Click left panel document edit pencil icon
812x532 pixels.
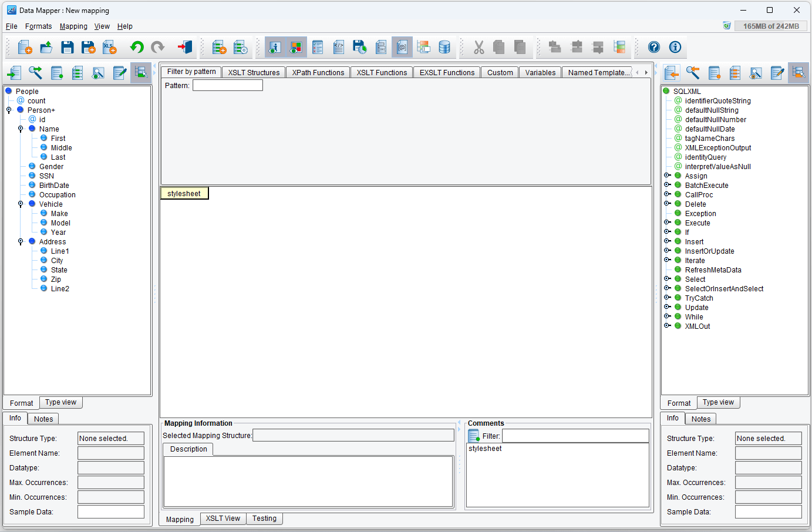coord(120,73)
